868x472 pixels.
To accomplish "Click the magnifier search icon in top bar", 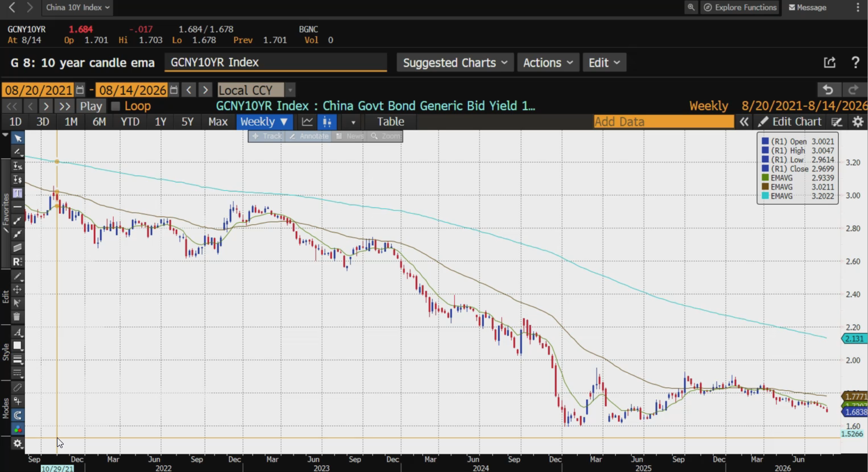I will click(x=691, y=7).
